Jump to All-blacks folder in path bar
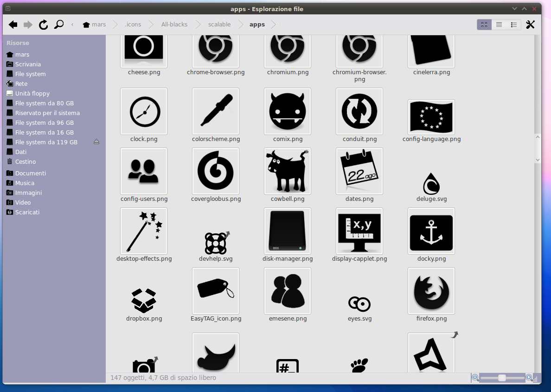551x392 pixels. 174,25
